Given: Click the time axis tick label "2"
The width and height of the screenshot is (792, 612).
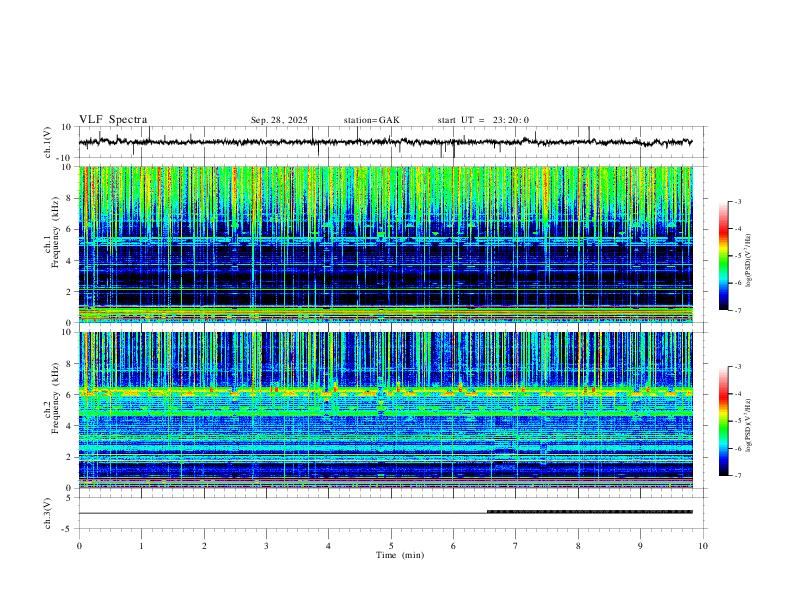Looking at the screenshot, I should [204, 546].
